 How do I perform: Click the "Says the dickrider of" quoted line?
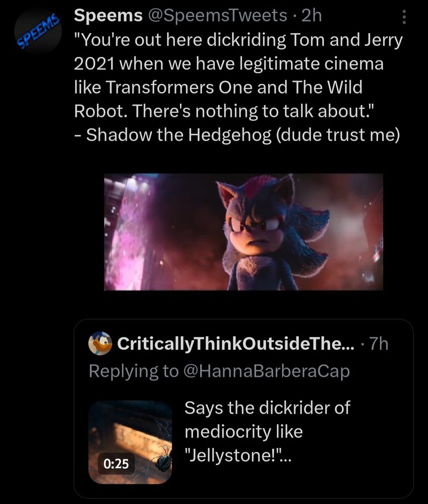pos(267,407)
